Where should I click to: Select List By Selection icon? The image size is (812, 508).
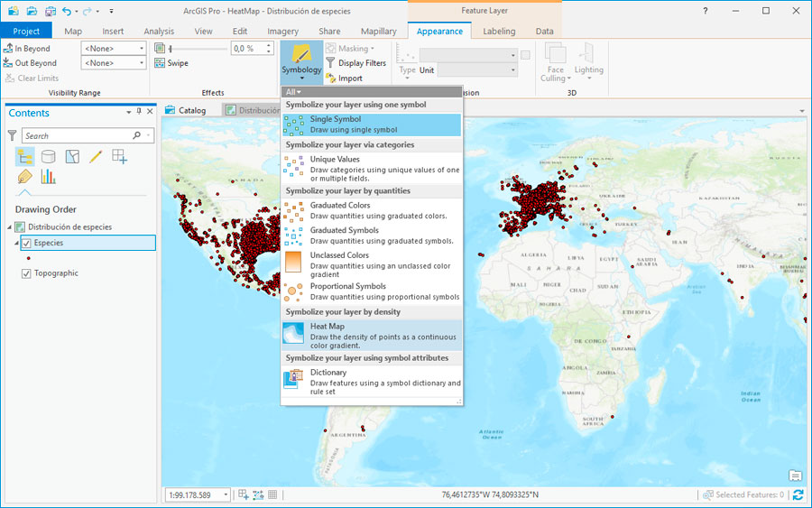(x=72, y=156)
